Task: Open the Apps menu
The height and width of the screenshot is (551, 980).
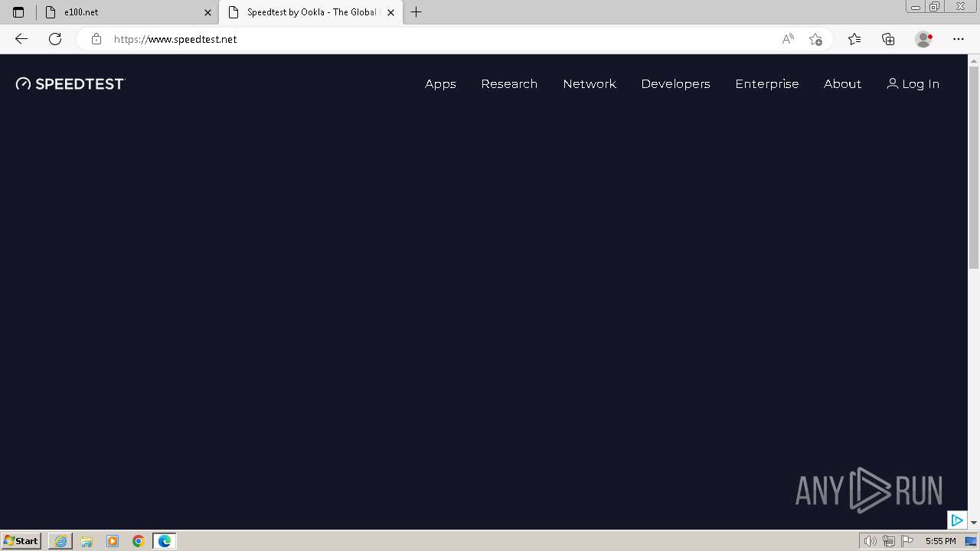Action: click(x=440, y=84)
